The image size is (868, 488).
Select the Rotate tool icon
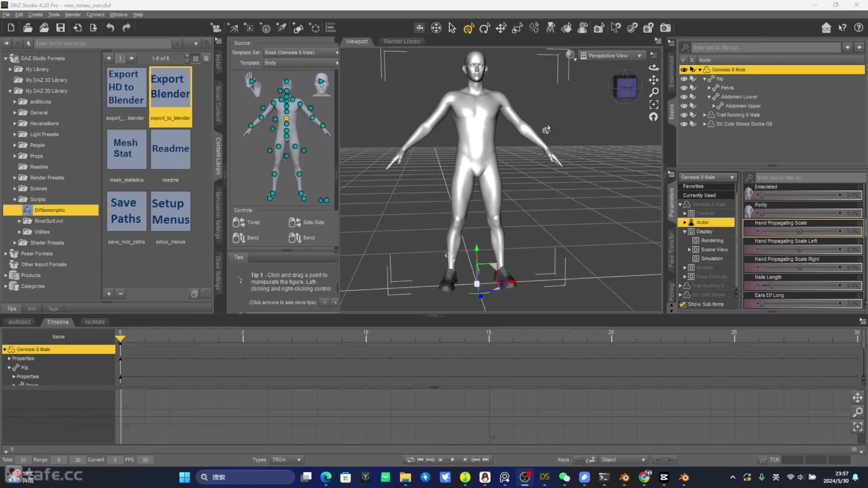click(485, 28)
